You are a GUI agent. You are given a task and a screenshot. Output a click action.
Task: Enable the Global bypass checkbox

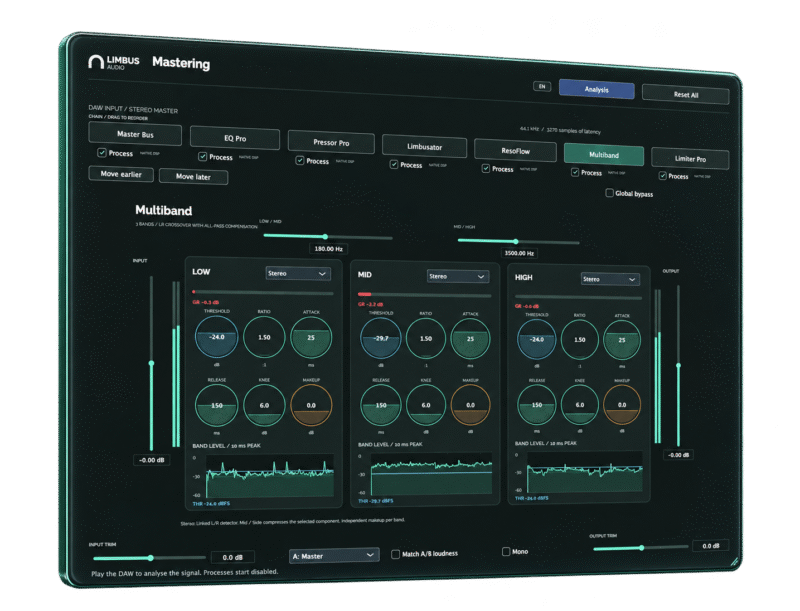coord(609,193)
